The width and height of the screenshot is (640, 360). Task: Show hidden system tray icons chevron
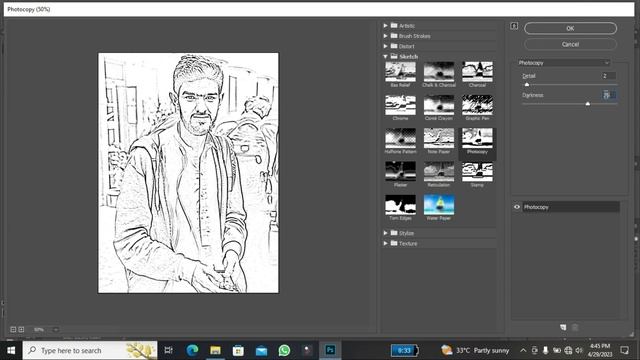click(x=523, y=350)
